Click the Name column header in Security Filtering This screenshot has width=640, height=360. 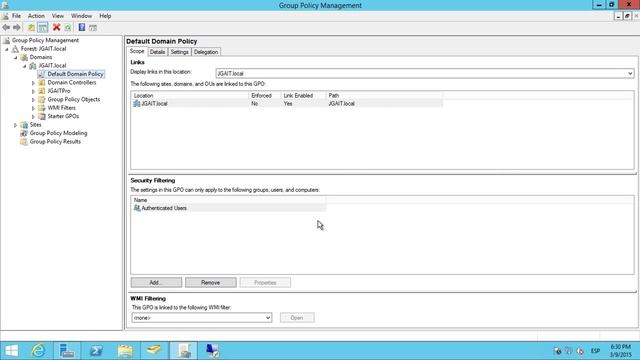pos(229,200)
